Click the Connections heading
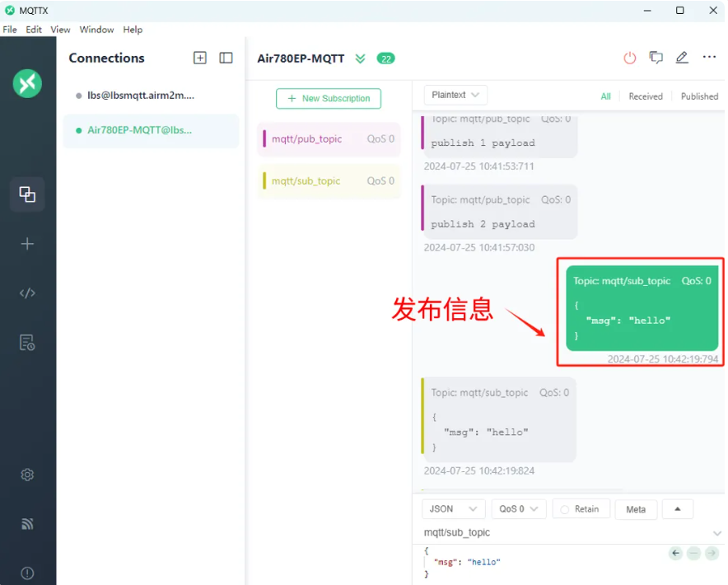Image resolution: width=728 pixels, height=585 pixels. (107, 58)
